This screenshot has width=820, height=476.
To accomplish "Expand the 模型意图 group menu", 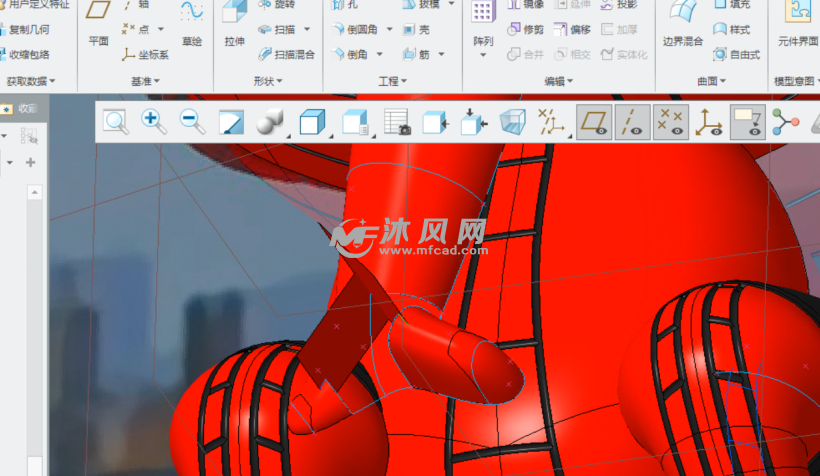I will click(x=796, y=81).
